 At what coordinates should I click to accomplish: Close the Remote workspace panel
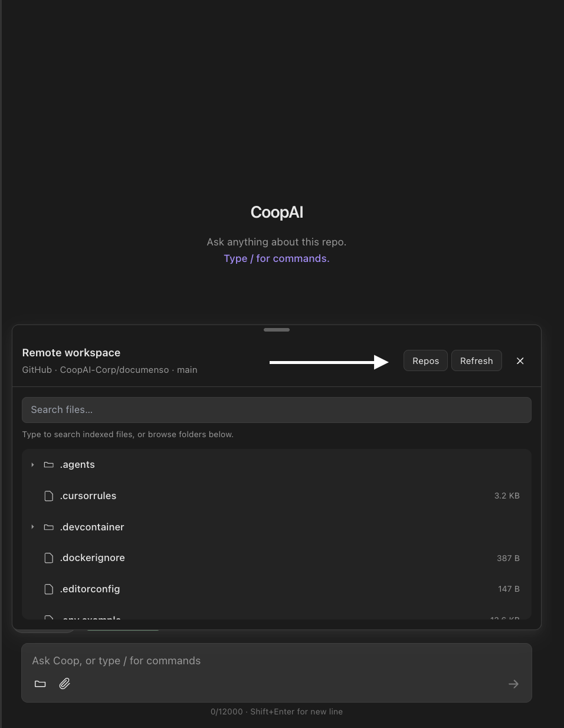tap(520, 361)
